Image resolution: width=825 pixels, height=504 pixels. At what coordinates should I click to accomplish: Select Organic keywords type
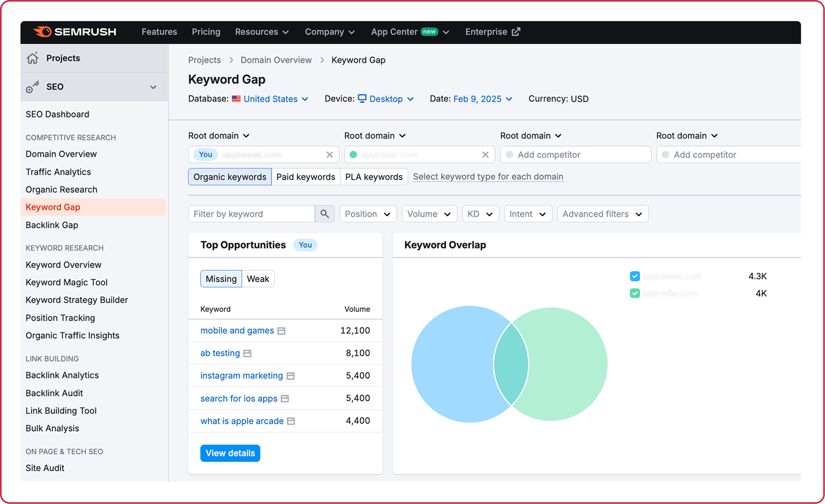click(230, 177)
